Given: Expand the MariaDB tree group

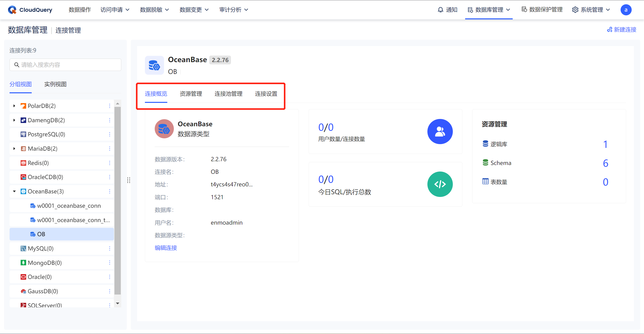Looking at the screenshot, I should 14,149.
